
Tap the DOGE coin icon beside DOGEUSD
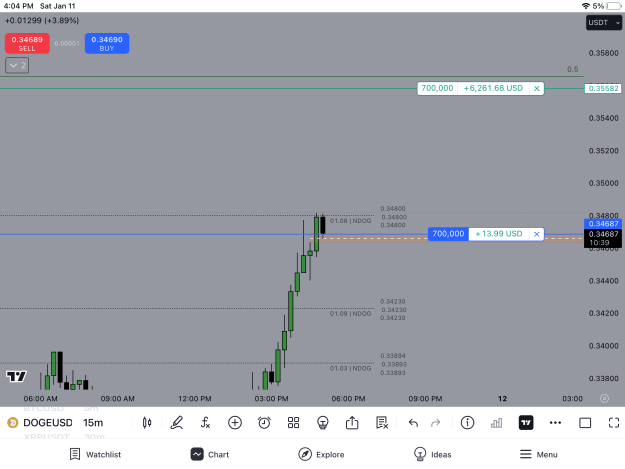(13, 423)
